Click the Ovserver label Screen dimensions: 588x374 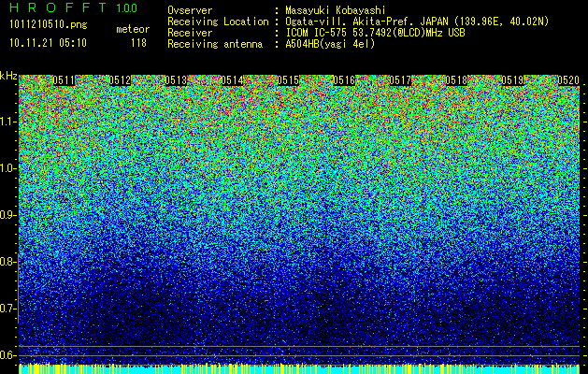coord(190,10)
